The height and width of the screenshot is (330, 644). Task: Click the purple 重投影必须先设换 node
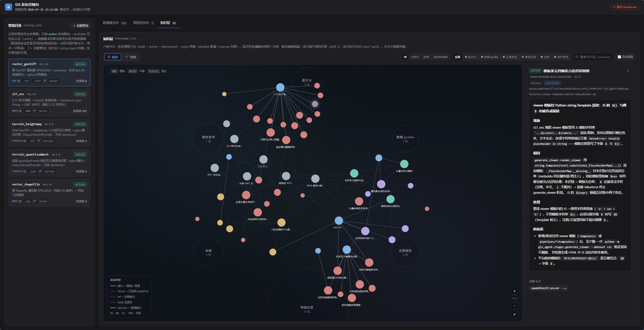coord(381,184)
